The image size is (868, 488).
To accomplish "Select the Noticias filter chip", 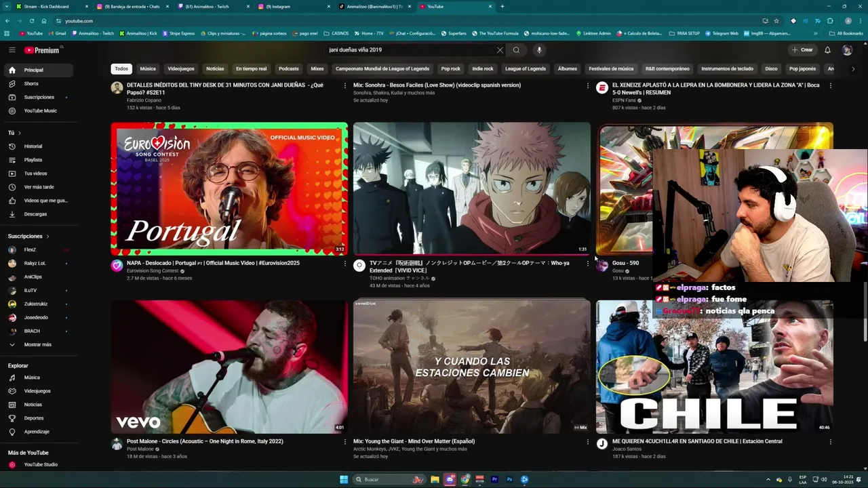I will 215,68.
